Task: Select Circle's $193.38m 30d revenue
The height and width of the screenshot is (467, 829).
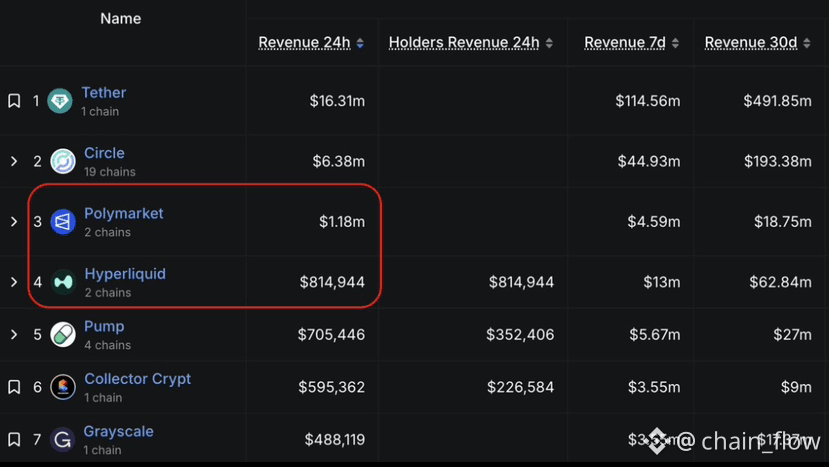Action: tap(778, 161)
